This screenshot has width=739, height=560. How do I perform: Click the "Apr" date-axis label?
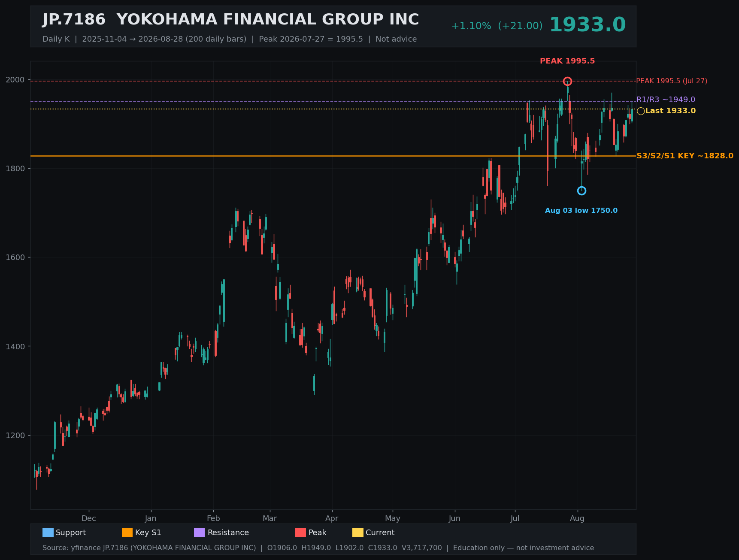(x=332, y=518)
